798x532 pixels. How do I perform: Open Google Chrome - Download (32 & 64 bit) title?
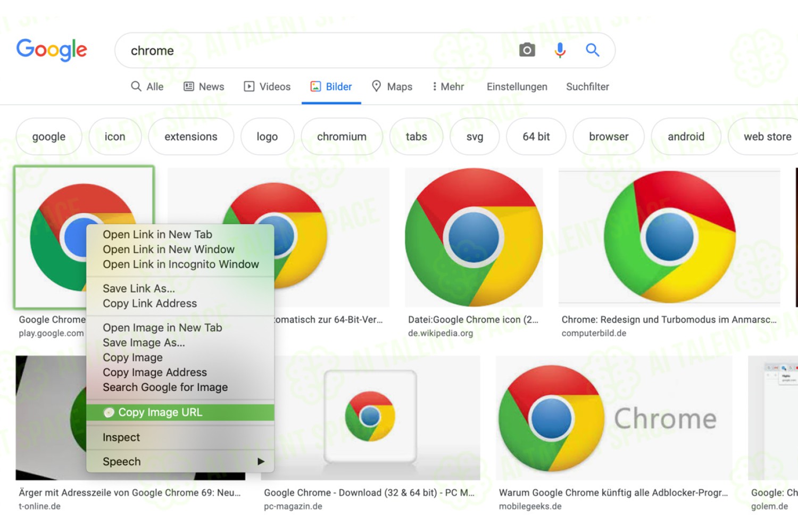point(369,493)
